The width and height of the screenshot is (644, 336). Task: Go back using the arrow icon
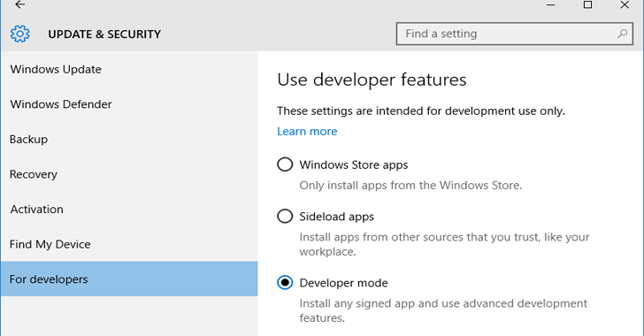point(19,4)
